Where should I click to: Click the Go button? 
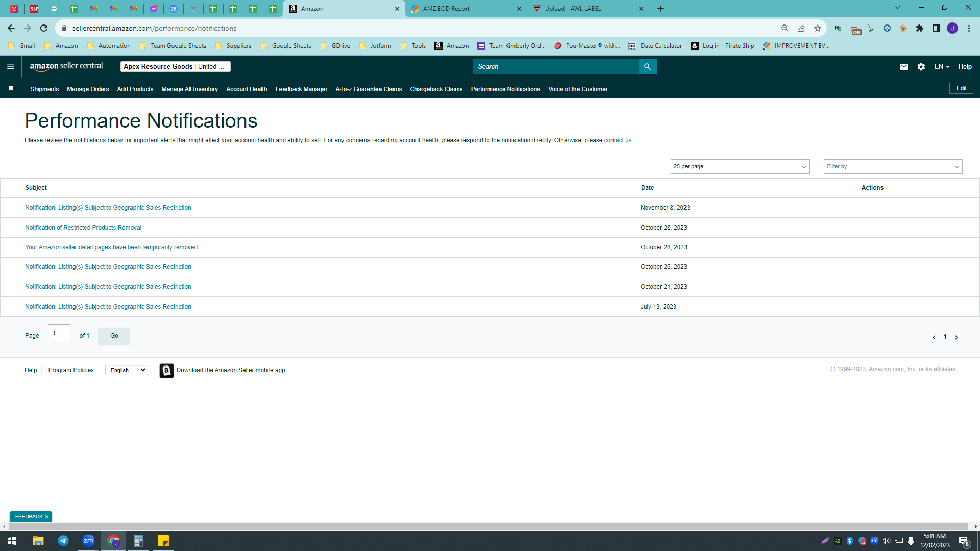[x=114, y=336]
